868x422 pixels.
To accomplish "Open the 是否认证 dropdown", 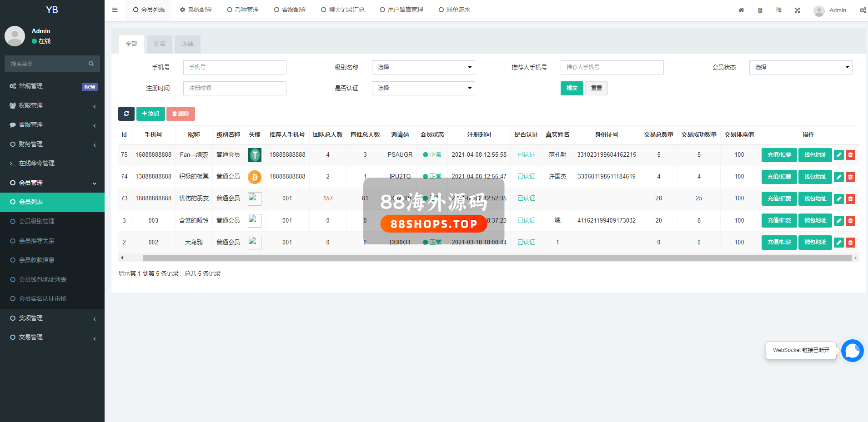I will coord(423,88).
